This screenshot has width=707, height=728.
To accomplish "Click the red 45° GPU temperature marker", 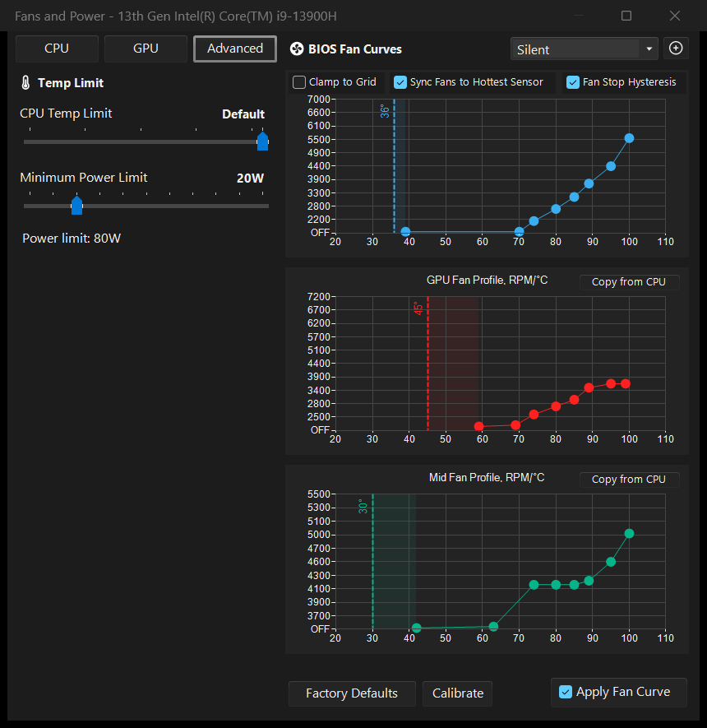I will [427, 364].
